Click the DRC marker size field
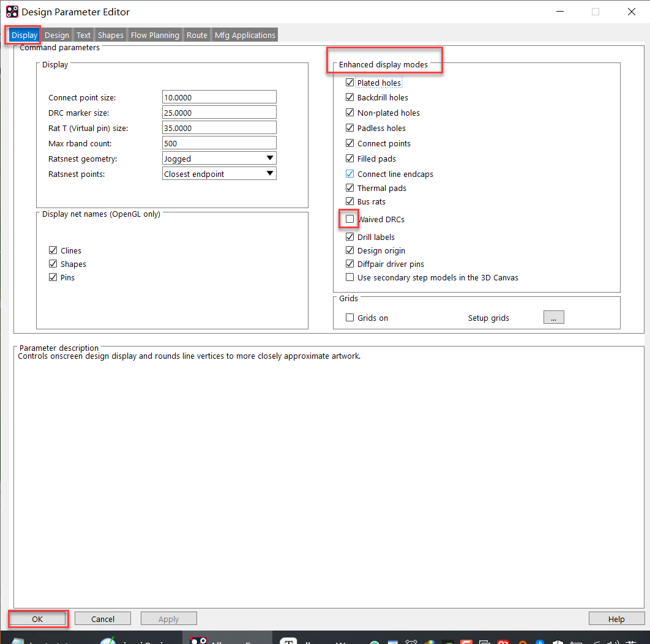The height and width of the screenshot is (644, 650). 219,113
